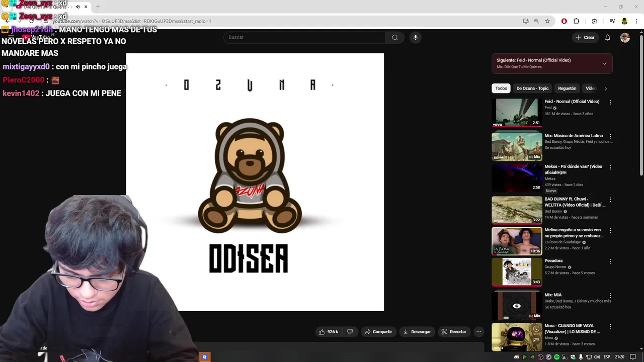Open the red Opera-style extension icon
Viewport: 644px width, 362px height.
click(x=564, y=21)
